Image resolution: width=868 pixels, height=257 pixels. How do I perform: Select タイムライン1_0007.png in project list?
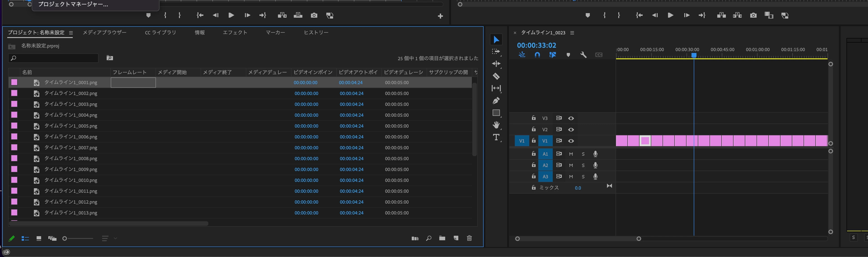(x=71, y=148)
